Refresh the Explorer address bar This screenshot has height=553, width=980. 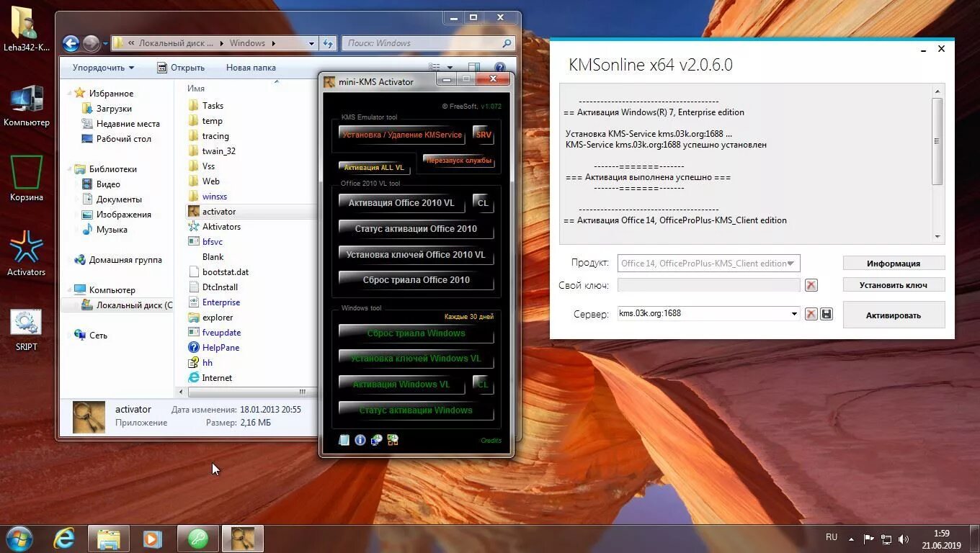click(328, 43)
